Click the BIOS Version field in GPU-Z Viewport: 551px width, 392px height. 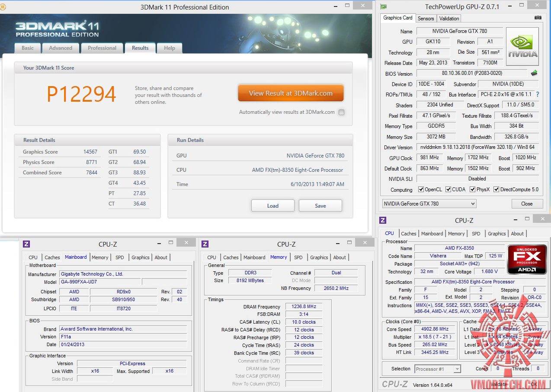(472, 73)
